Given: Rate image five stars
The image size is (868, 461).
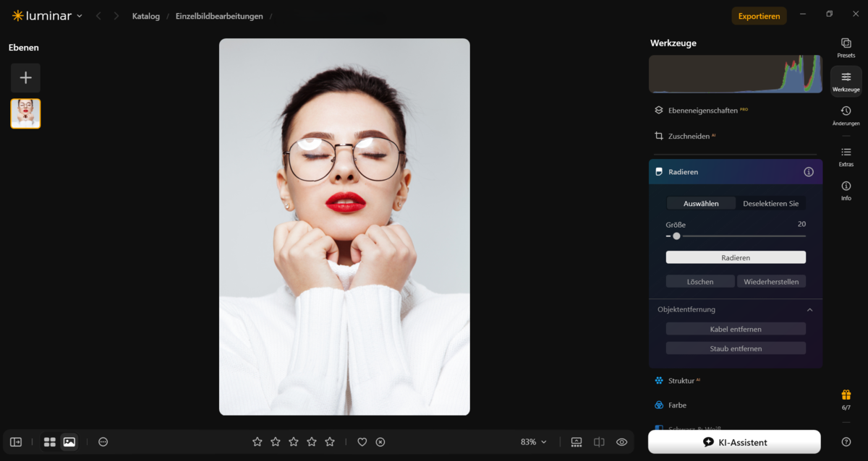Looking at the screenshot, I should [330, 441].
